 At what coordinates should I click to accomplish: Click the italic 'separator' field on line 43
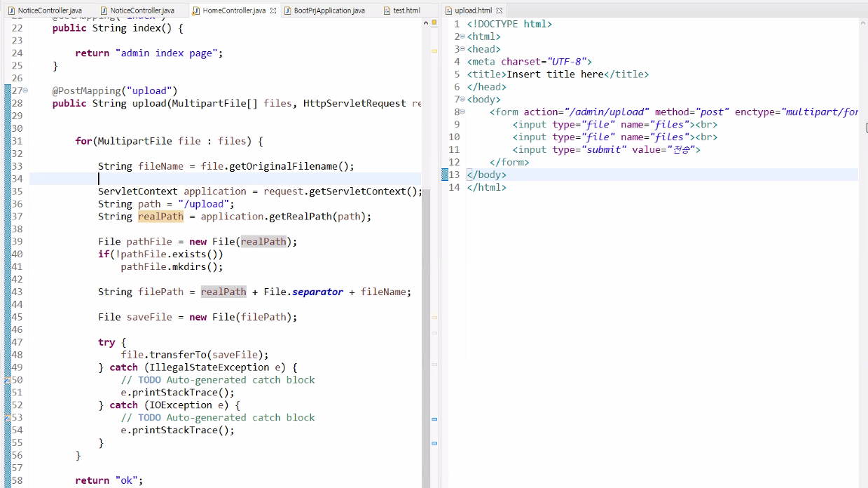coord(317,292)
